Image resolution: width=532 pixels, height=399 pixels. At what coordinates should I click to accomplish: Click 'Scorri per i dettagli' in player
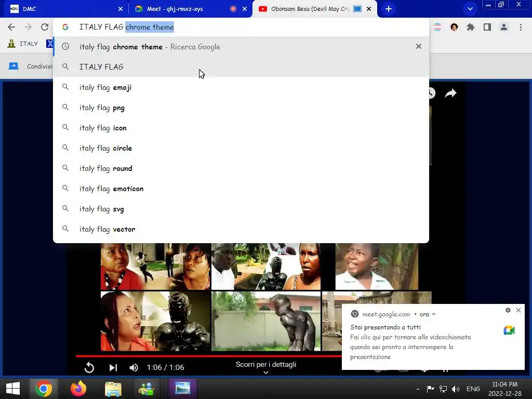click(x=265, y=364)
